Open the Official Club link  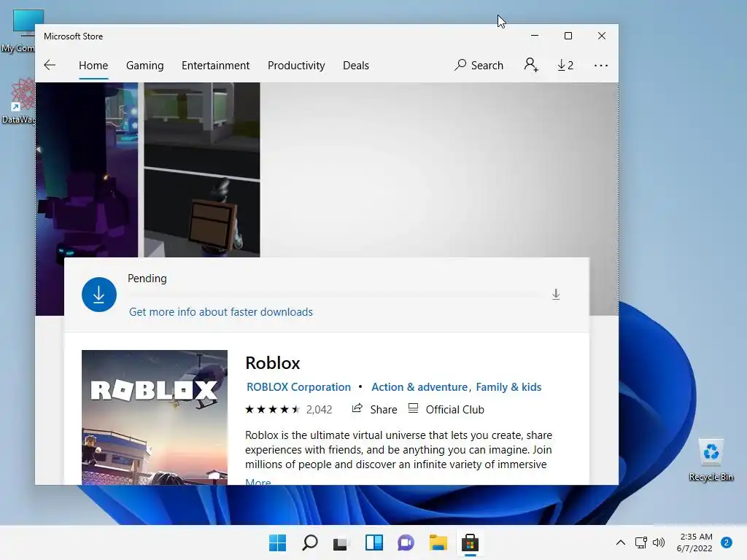point(446,410)
